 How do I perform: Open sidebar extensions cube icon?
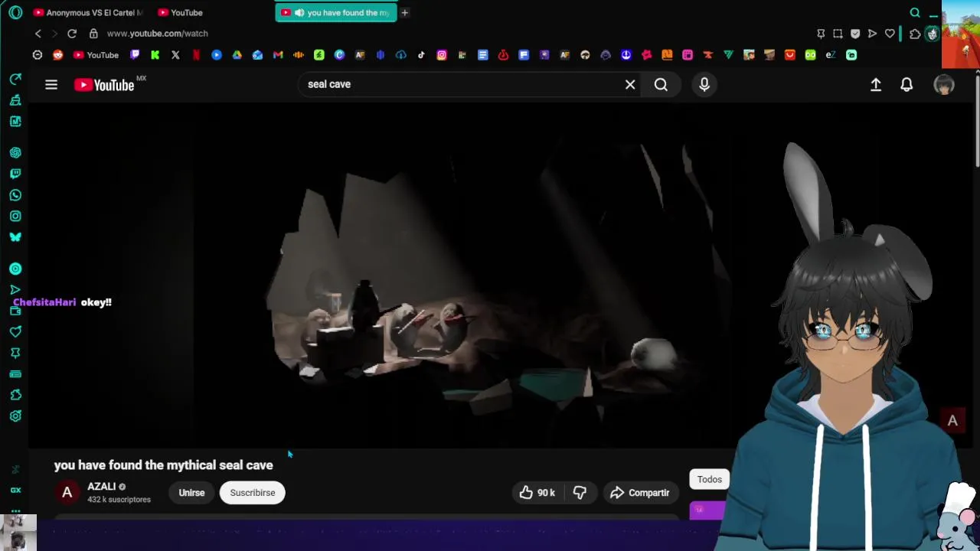(x=15, y=395)
